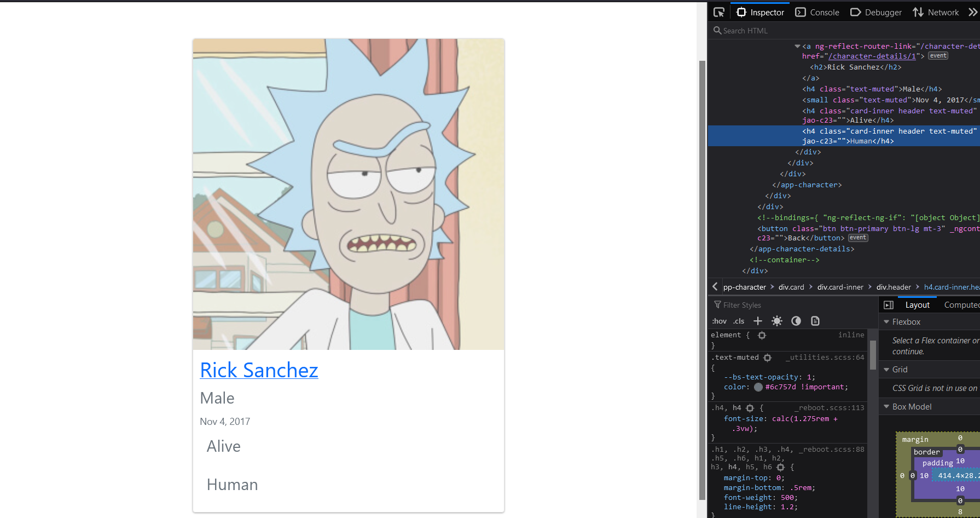Activate the pick element from page tool
Screen dimensions: 980x518
tap(719, 12)
